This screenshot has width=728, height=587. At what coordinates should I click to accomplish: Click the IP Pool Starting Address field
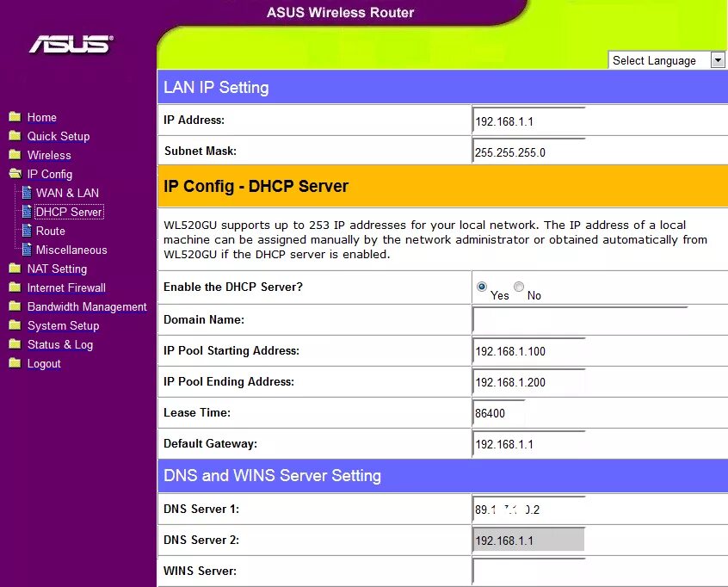coord(528,351)
